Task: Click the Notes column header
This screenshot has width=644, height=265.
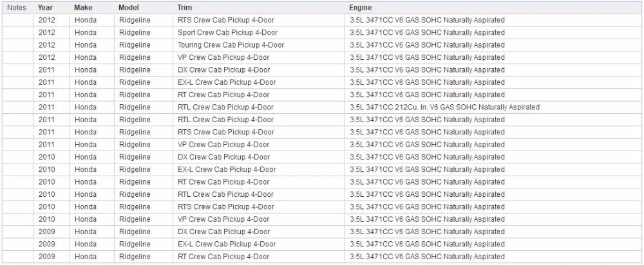Action: tap(17, 7)
